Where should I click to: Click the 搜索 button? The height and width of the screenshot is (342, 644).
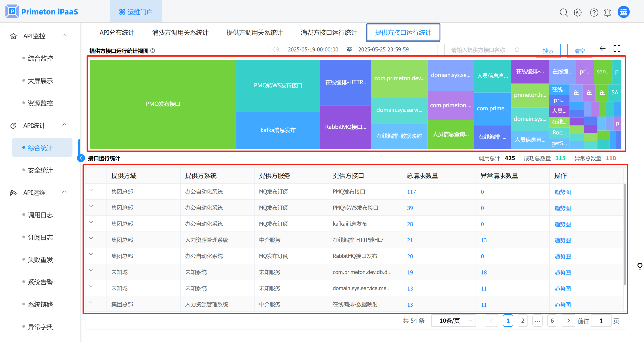point(548,51)
